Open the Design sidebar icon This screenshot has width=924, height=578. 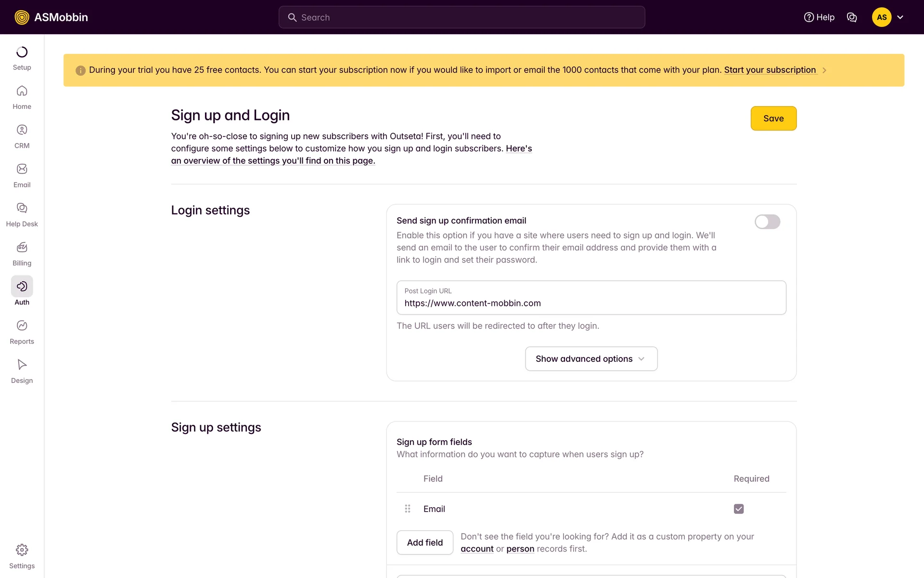pos(22,365)
